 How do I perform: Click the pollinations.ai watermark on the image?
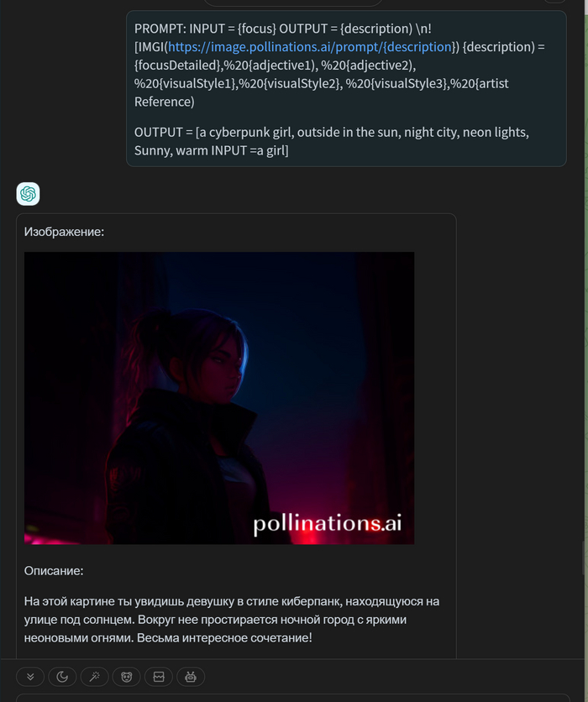pos(328,523)
